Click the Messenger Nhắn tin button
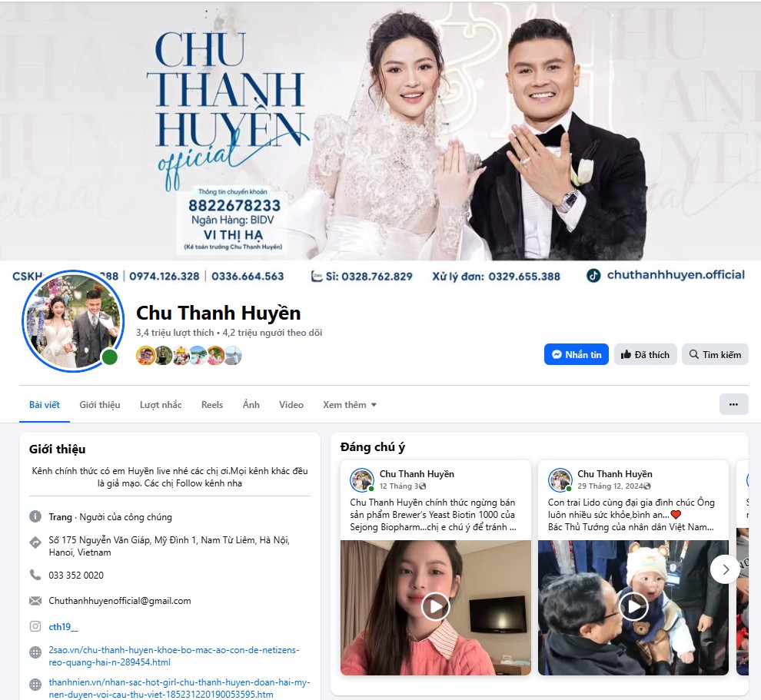761x700 pixels. 577,354
